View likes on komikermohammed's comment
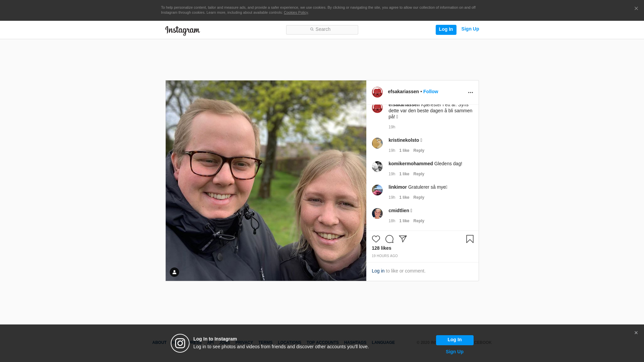 404,174
